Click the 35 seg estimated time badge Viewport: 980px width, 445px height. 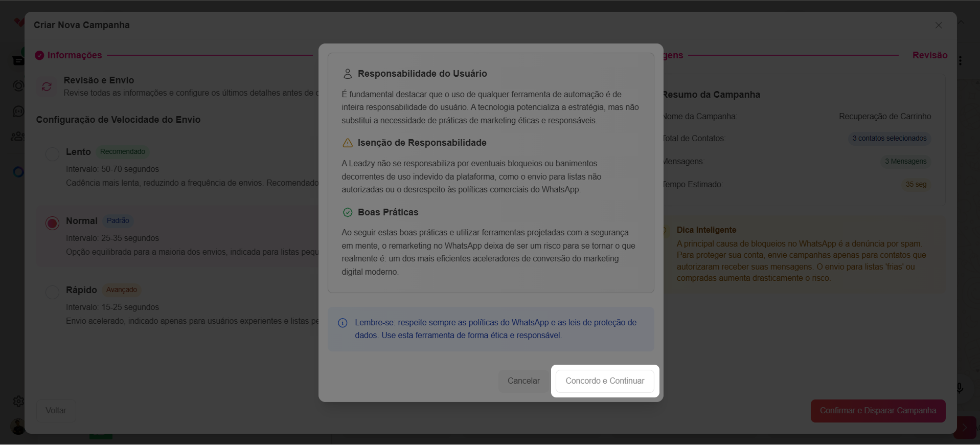point(916,185)
